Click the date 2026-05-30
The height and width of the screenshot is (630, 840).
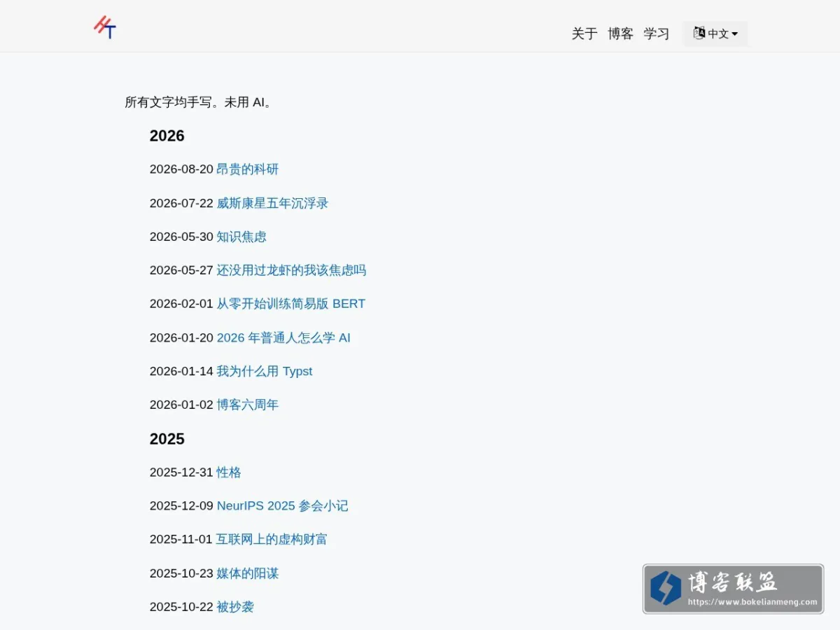coord(181,237)
